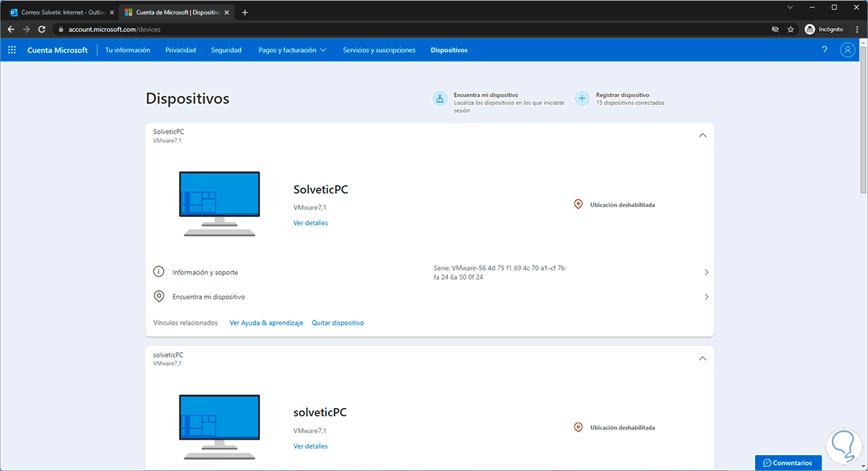The height and width of the screenshot is (471, 868).
Task: Click the SolveticPC monitor image
Action: (219, 204)
